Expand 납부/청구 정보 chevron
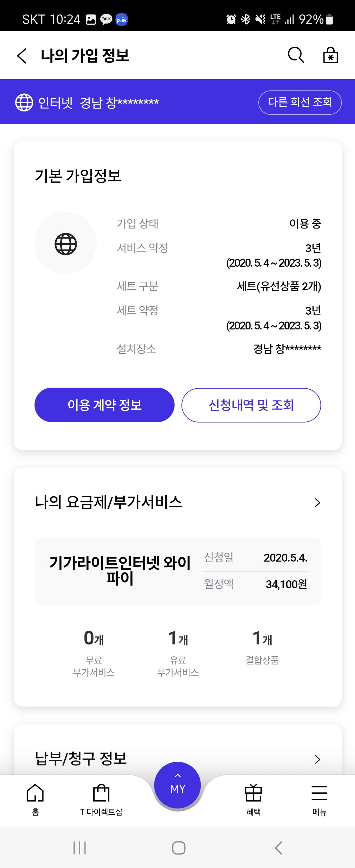Image resolution: width=355 pixels, height=868 pixels. 317,759
